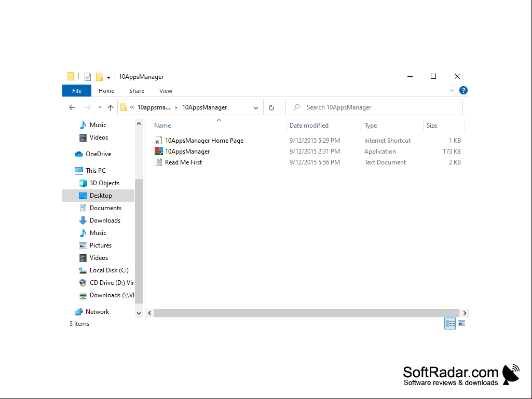This screenshot has width=532, height=399.
Task: Switch to the Share ribbon tab
Action: click(x=137, y=91)
